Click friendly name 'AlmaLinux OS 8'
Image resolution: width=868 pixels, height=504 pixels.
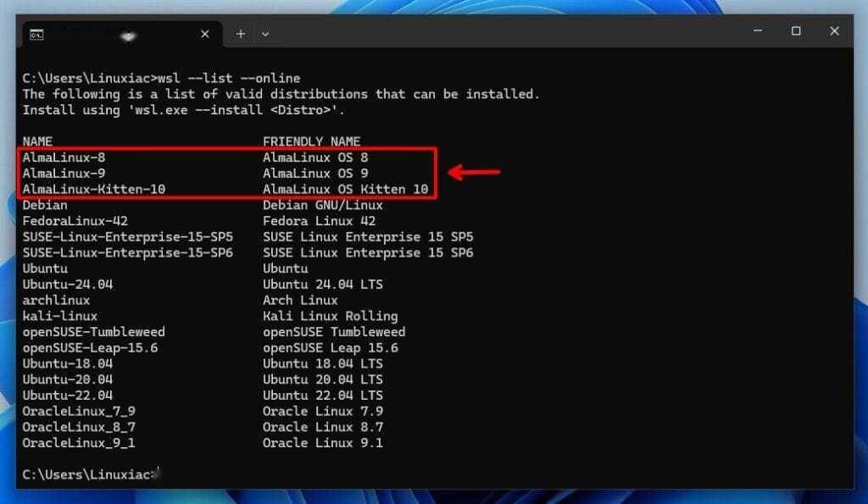click(315, 157)
